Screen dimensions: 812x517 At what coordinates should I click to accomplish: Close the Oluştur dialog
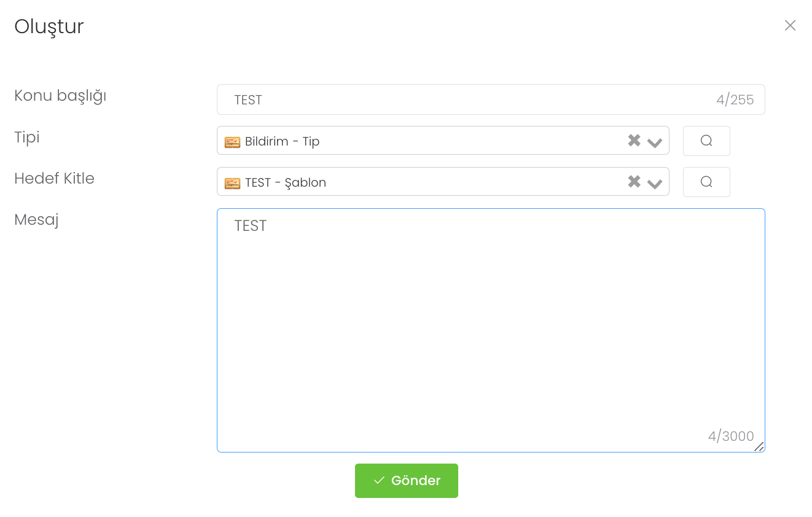pyautogui.click(x=790, y=25)
